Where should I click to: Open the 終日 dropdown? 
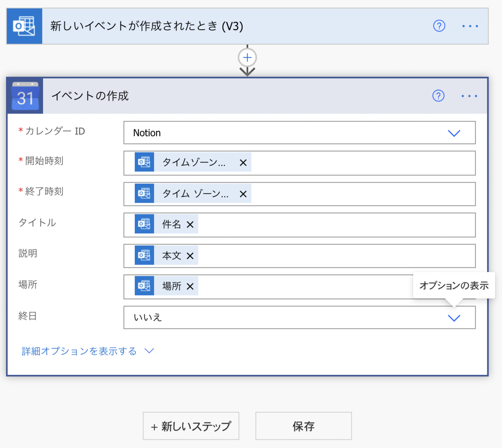pyautogui.click(x=454, y=318)
